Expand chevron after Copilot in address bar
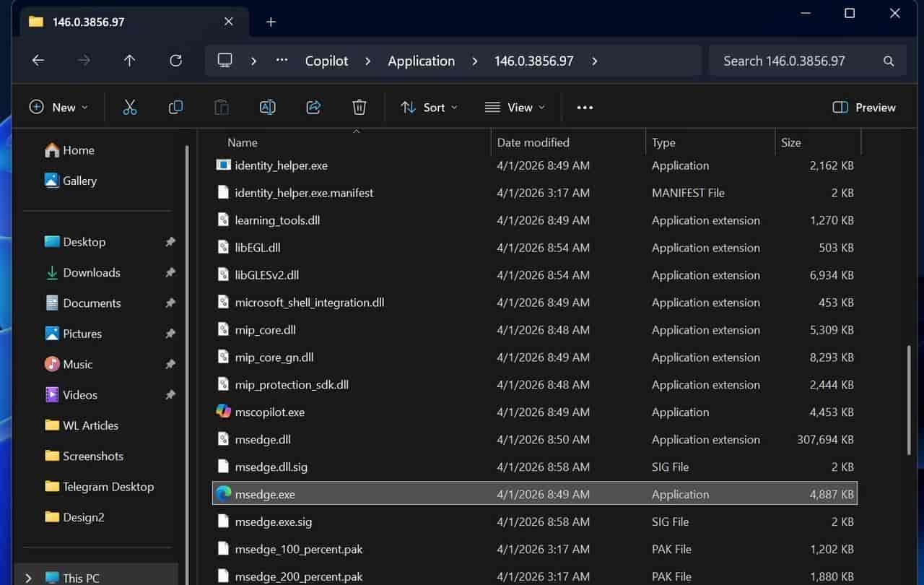 click(x=368, y=61)
